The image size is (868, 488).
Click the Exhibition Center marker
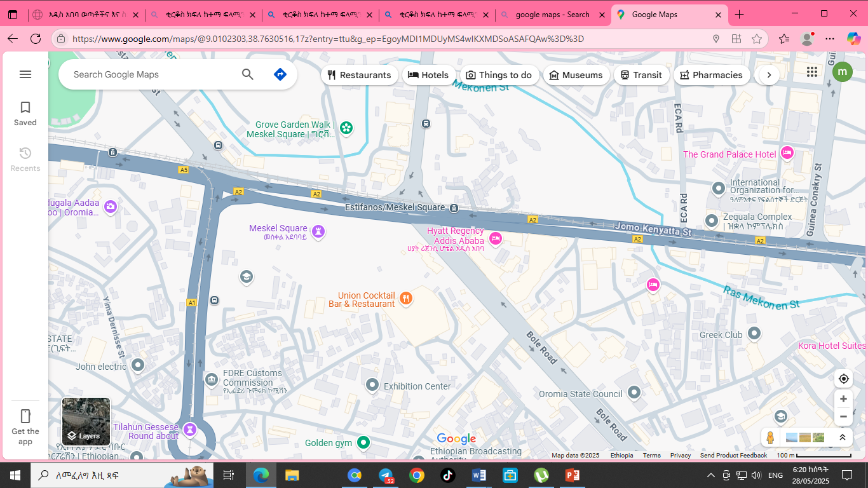click(x=372, y=384)
